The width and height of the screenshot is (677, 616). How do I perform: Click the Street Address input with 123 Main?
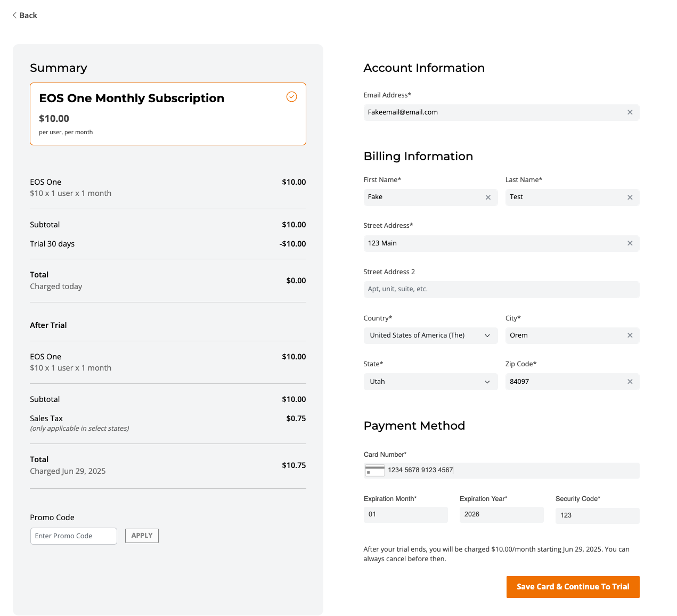(x=501, y=243)
